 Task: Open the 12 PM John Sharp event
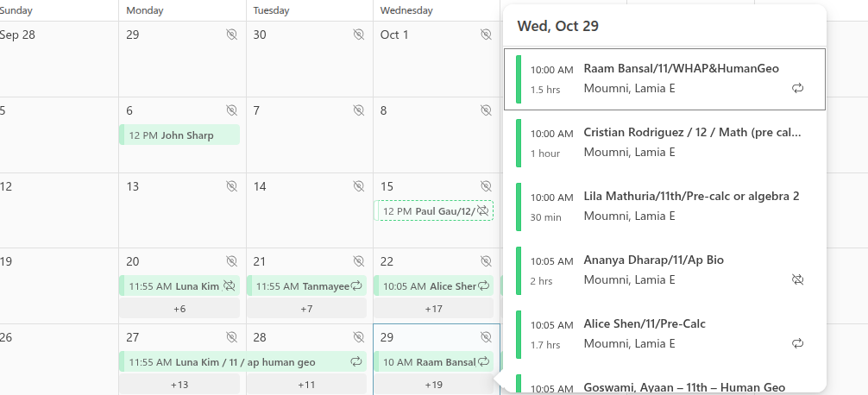[x=179, y=135]
